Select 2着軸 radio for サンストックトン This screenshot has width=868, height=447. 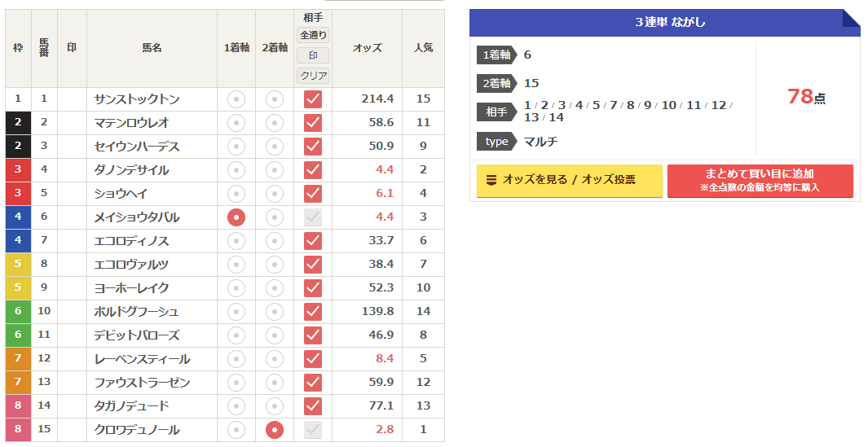click(275, 99)
